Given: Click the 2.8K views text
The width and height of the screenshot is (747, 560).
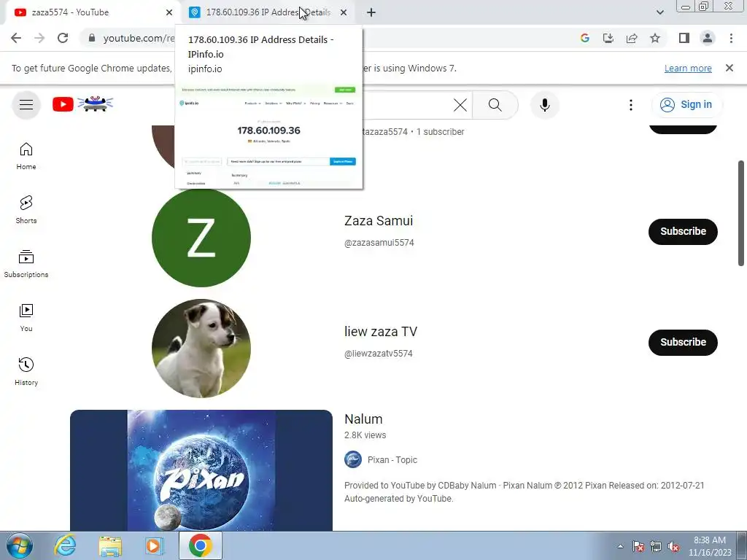Looking at the screenshot, I should coord(365,435).
